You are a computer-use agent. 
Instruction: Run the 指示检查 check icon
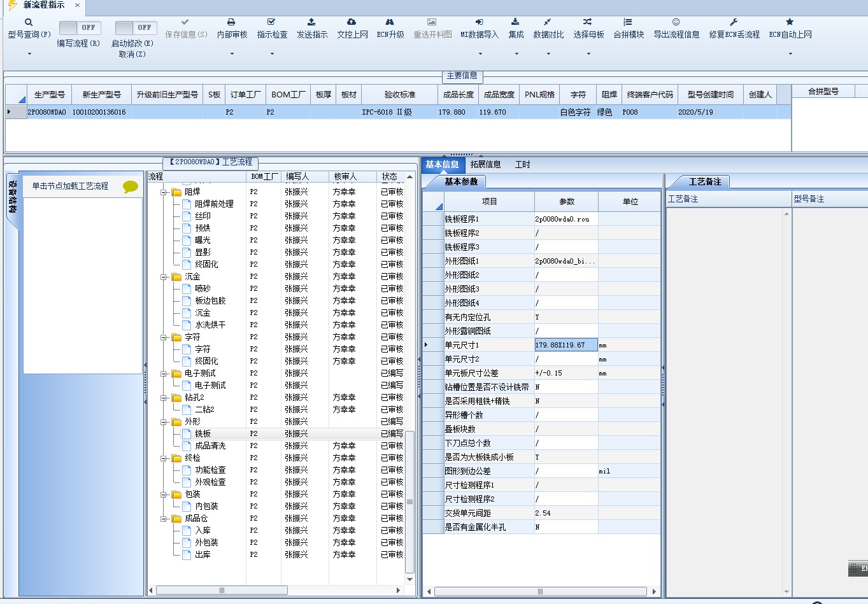click(x=272, y=22)
